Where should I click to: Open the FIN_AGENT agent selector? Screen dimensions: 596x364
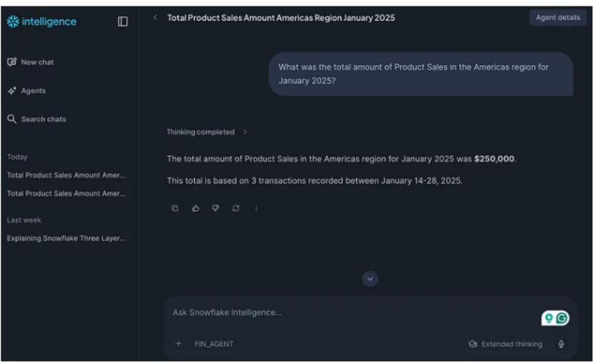tap(213, 344)
